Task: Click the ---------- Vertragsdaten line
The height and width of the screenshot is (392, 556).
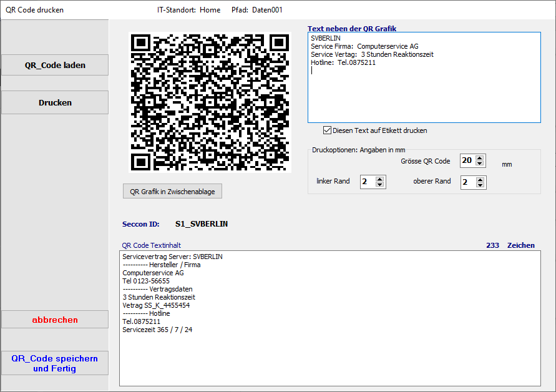Action: [157, 289]
